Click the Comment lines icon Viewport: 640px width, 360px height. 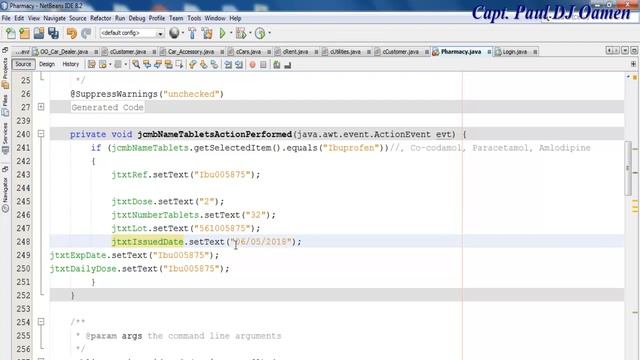[x=277, y=64]
